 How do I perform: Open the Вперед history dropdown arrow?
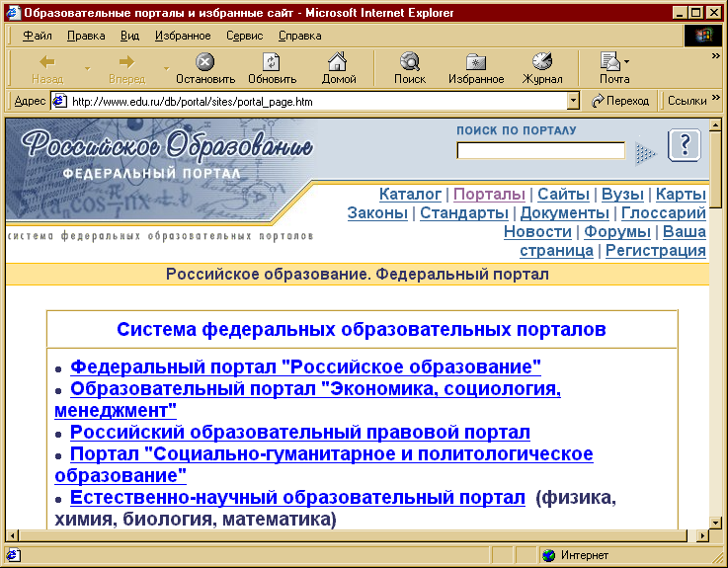pos(166,68)
